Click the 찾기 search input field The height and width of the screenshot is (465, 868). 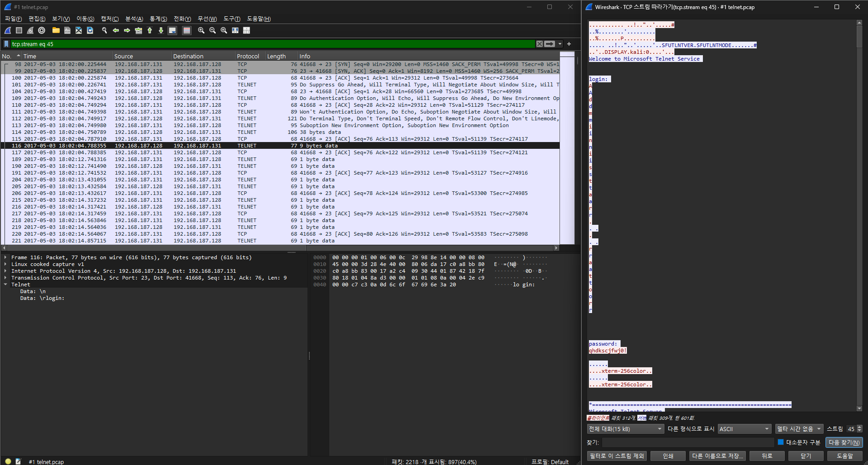[x=688, y=442]
